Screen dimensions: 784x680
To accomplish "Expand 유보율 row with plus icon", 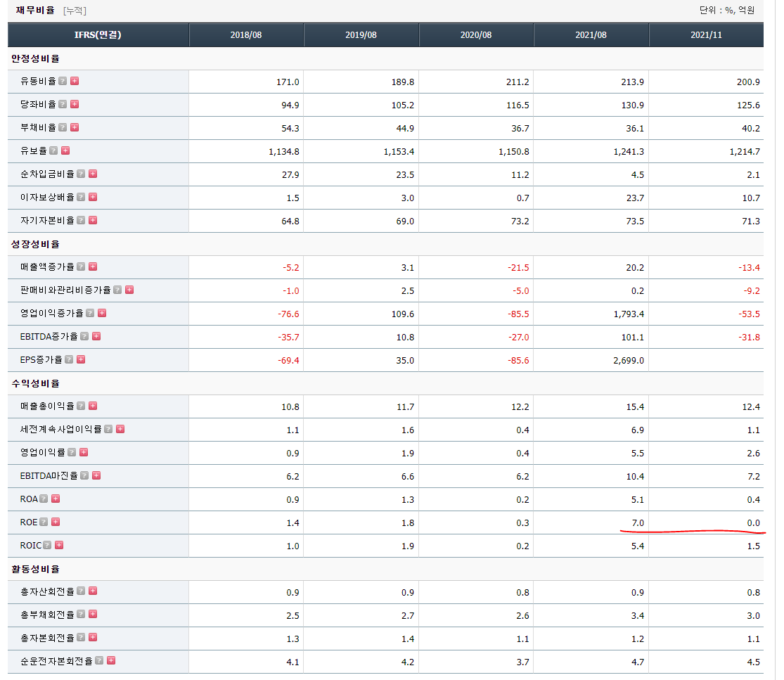I will (65, 150).
